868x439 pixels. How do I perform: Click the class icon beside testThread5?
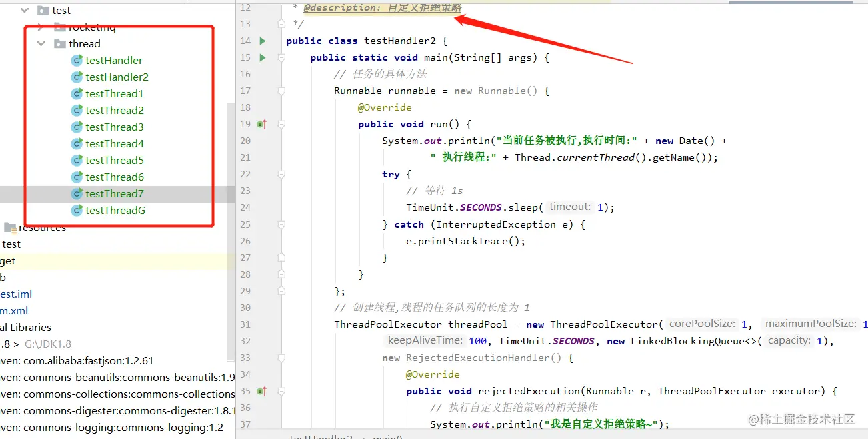click(x=77, y=160)
